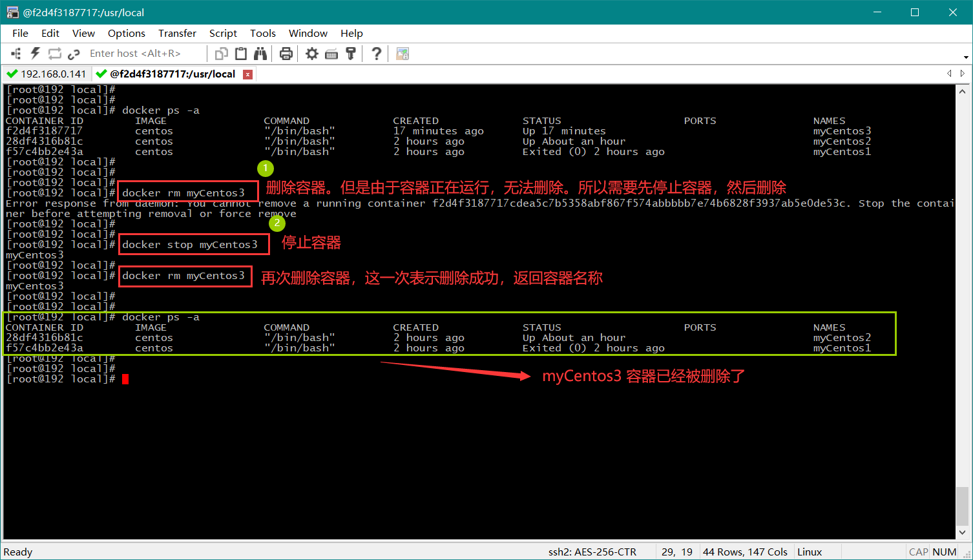Click the Help question mark icon
The image size is (973, 560).
tap(377, 54)
